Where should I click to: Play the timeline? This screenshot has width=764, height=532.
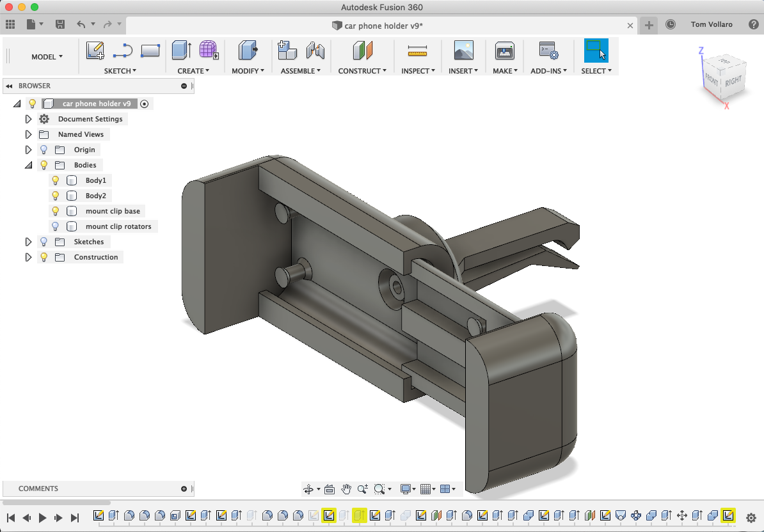coord(42,518)
